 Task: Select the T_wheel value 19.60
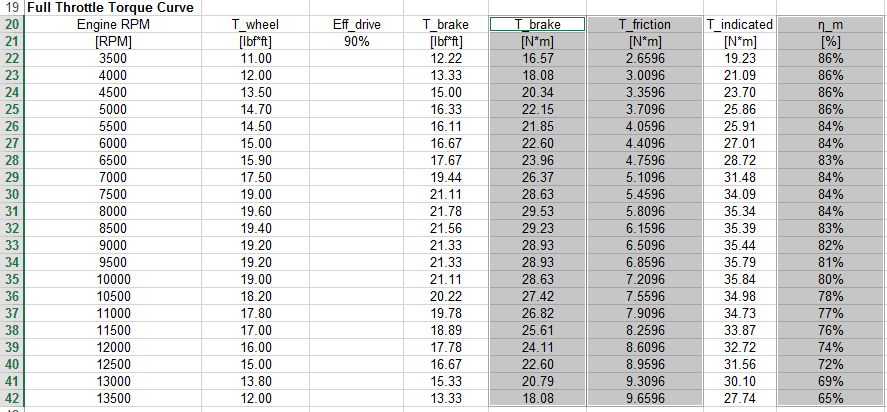click(255, 211)
